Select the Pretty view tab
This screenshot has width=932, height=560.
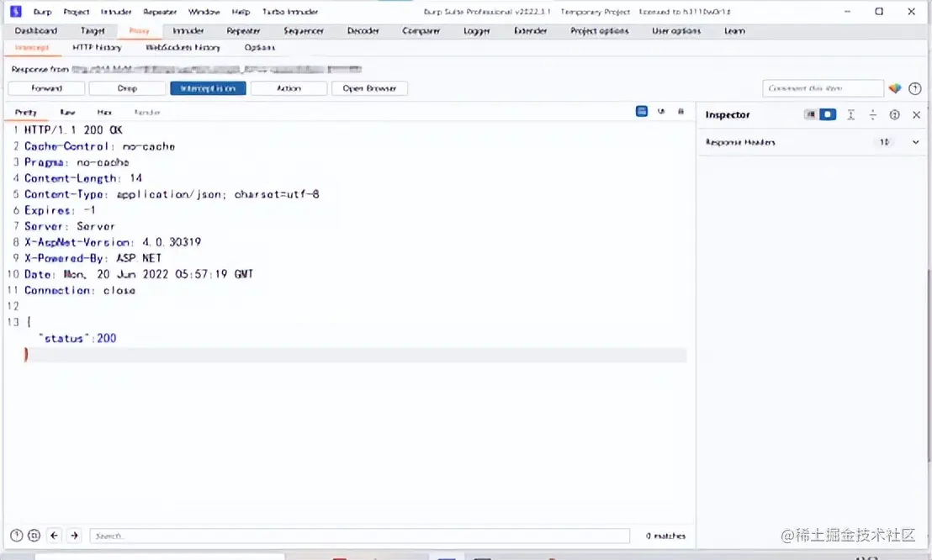pyautogui.click(x=25, y=112)
